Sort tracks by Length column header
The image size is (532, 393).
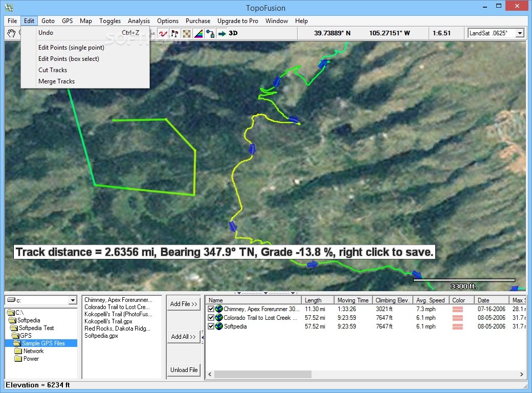(318, 300)
